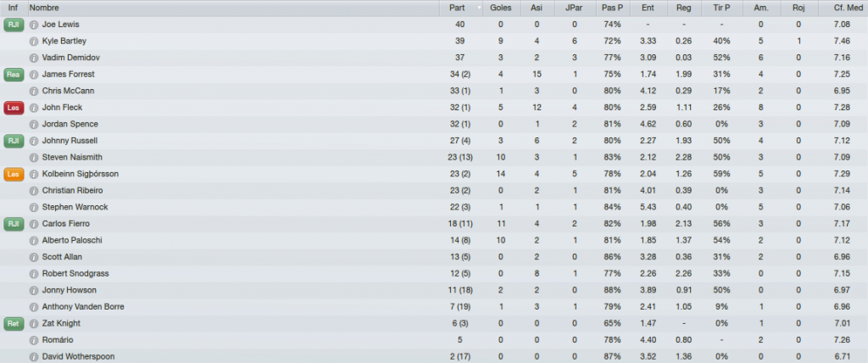Click the Pas P column header

tap(612, 8)
